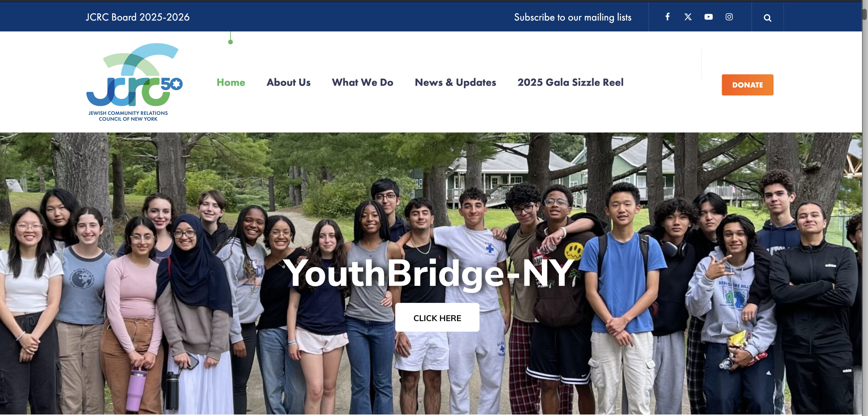Viewport: 868px width, 416px height.
Task: Expand News & Updates navigation
Action: 455,82
